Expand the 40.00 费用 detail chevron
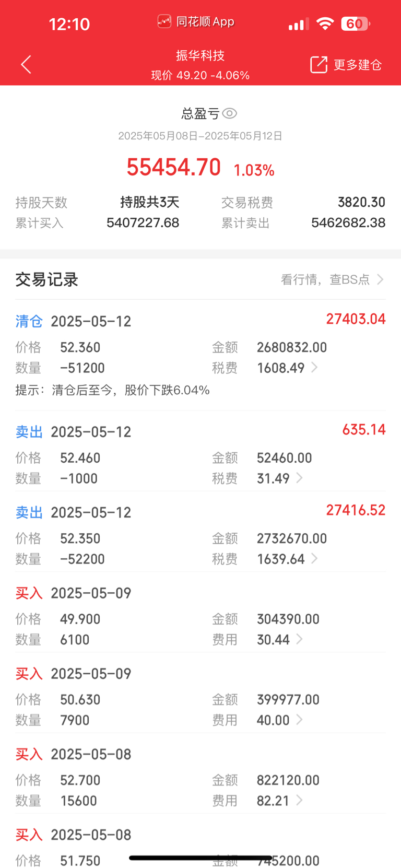 [299, 720]
